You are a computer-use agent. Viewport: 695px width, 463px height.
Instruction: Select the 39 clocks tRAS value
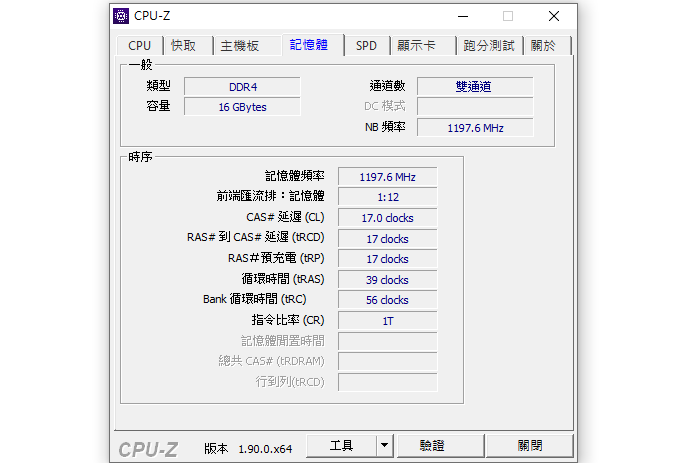point(387,280)
